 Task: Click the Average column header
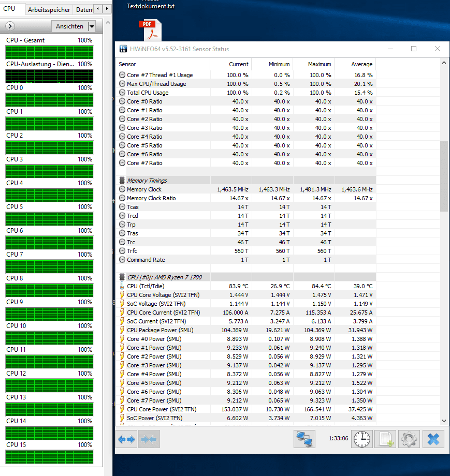click(355, 64)
